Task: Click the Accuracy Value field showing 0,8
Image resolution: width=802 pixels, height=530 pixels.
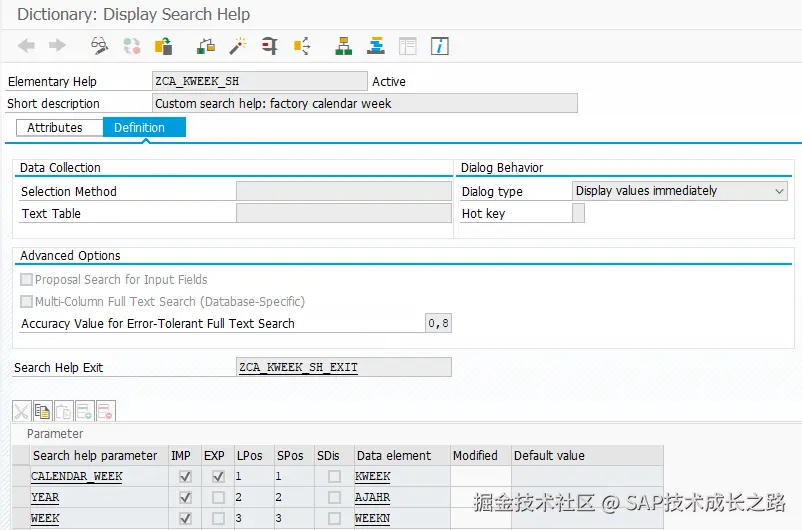Action: point(438,323)
